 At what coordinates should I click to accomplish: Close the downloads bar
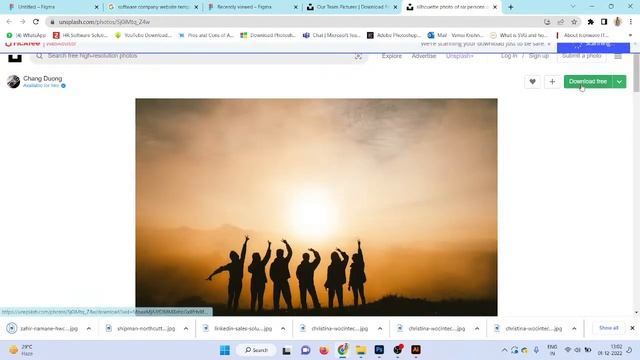pos(632,328)
